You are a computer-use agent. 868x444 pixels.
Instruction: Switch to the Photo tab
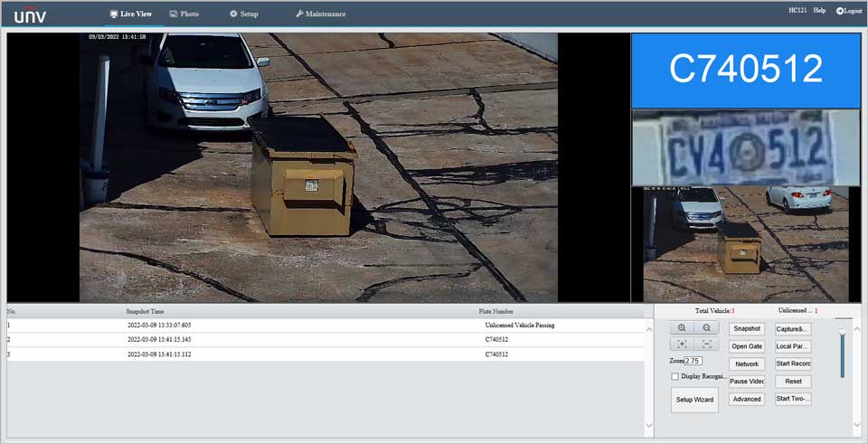tap(184, 14)
